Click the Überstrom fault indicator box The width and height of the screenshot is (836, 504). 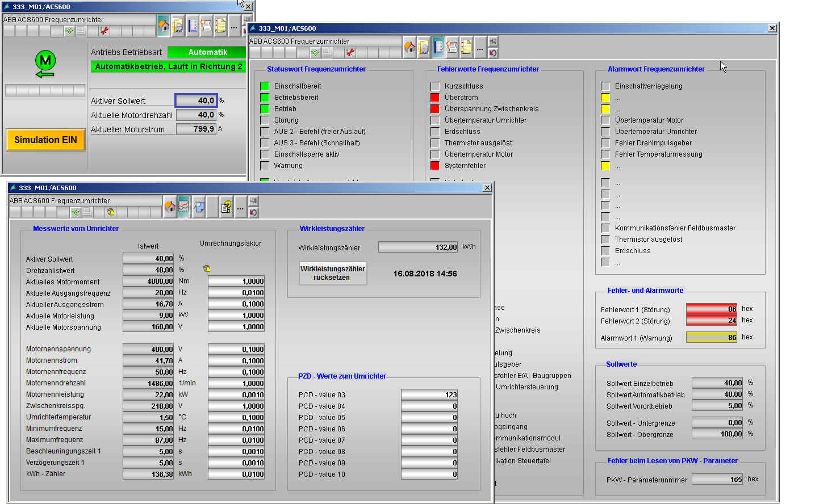pos(435,98)
